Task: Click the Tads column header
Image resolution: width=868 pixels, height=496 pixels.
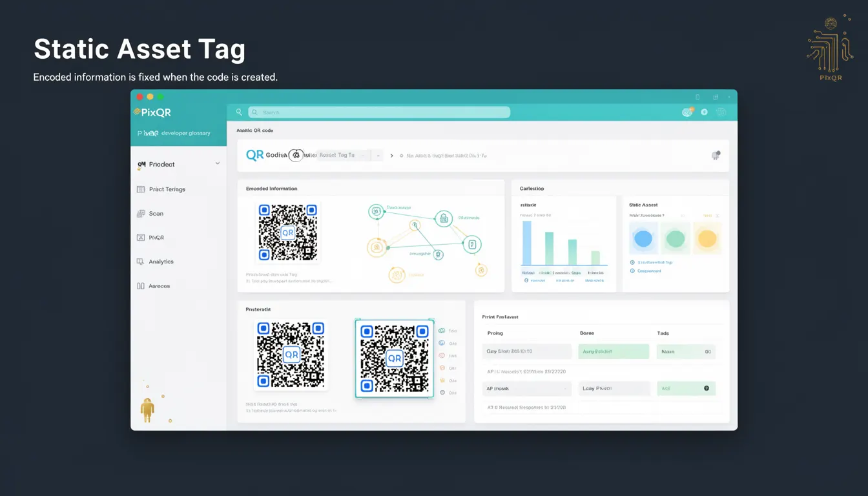Action: [663, 333]
